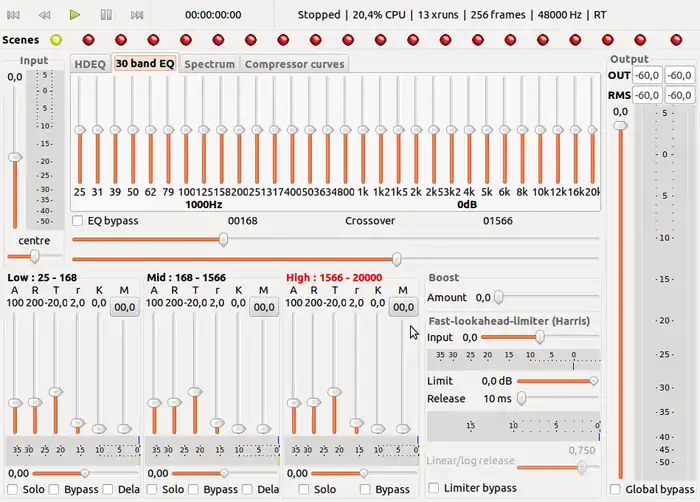Select the yellow first scene indicator
Screen dimensions: 700x502
56,40
